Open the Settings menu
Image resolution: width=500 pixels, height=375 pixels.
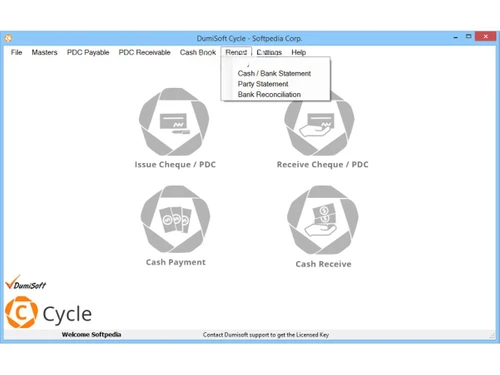pos(269,52)
